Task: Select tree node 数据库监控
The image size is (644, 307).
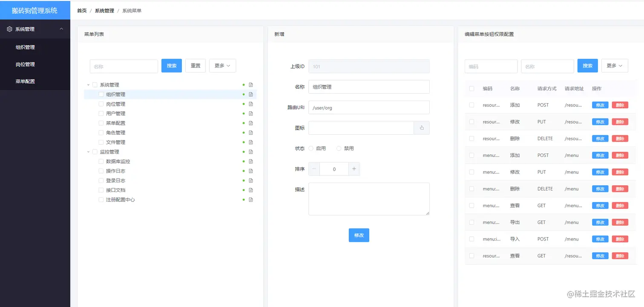Action: 118,162
